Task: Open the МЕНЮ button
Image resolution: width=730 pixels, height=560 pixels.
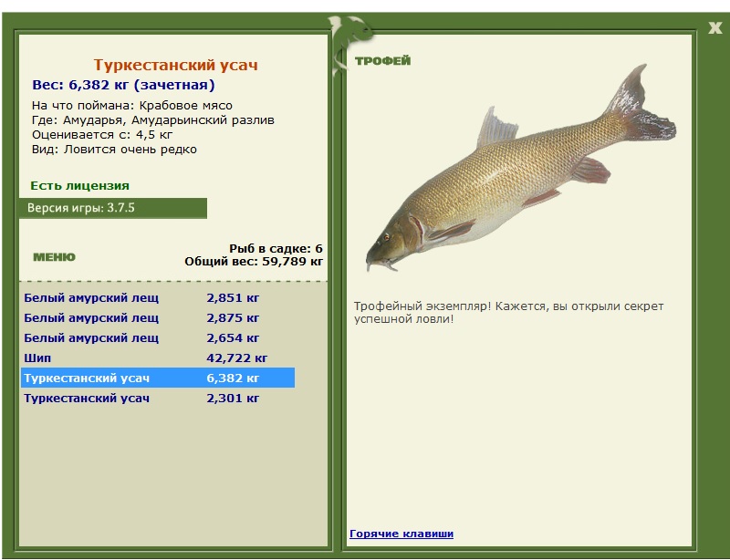Action: coord(55,257)
